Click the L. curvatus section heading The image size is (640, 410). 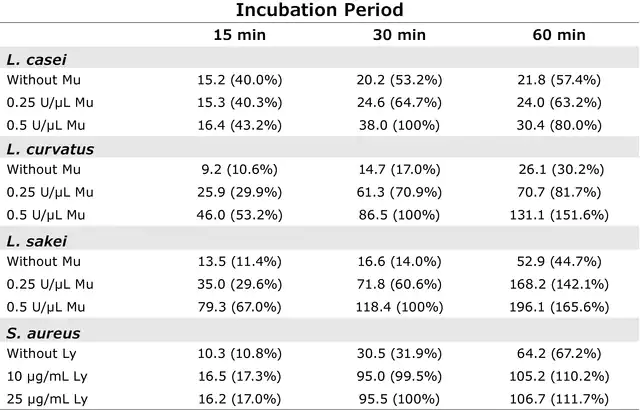click(x=40, y=148)
